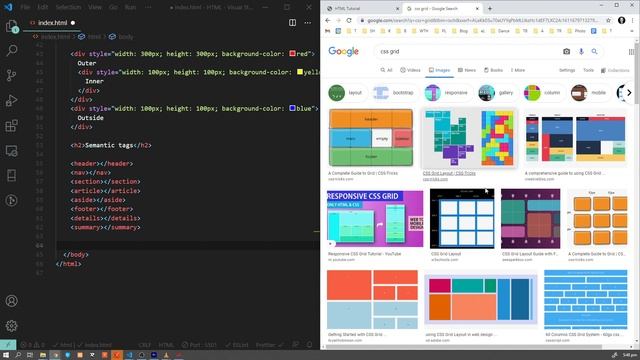This screenshot has height=360, width=640.
Task: Open editor More Actions ellipsis
Action: click(x=307, y=23)
